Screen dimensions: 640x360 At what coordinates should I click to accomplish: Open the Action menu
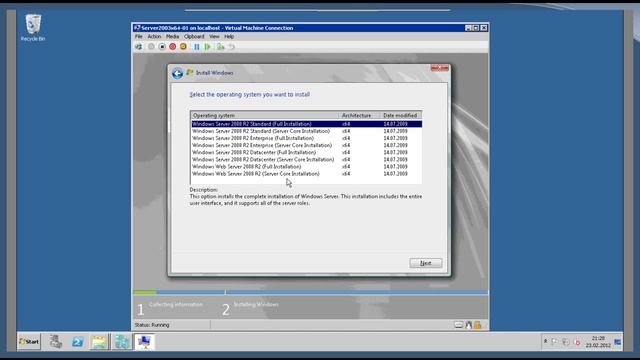pos(154,36)
